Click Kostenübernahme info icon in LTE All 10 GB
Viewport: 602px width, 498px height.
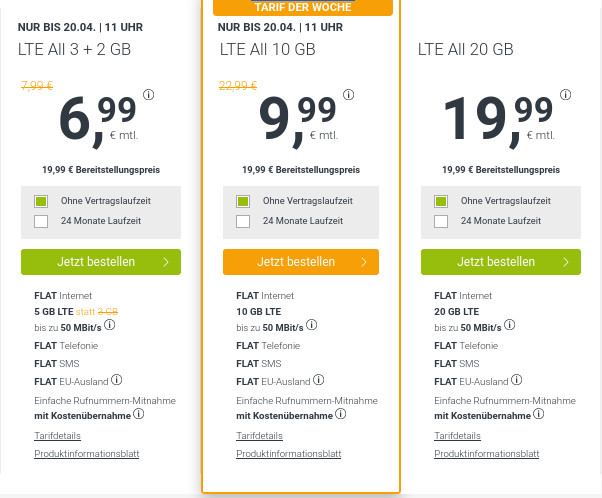coord(339,414)
